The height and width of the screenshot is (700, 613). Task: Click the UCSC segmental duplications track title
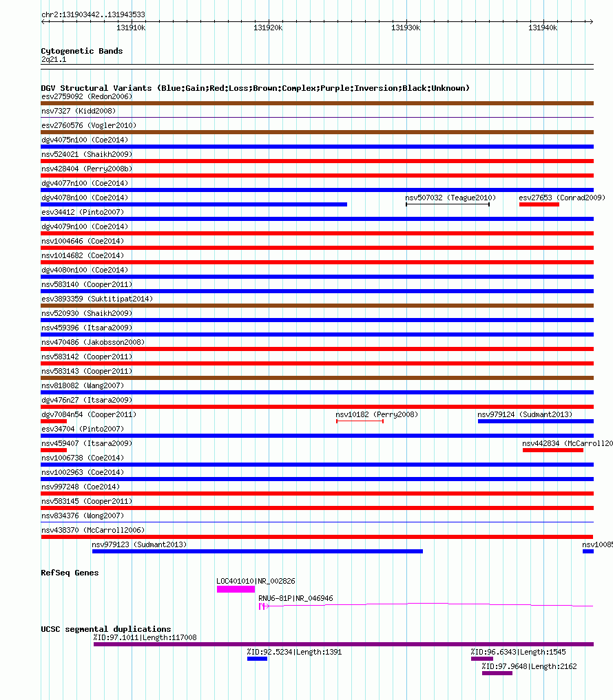[106, 629]
